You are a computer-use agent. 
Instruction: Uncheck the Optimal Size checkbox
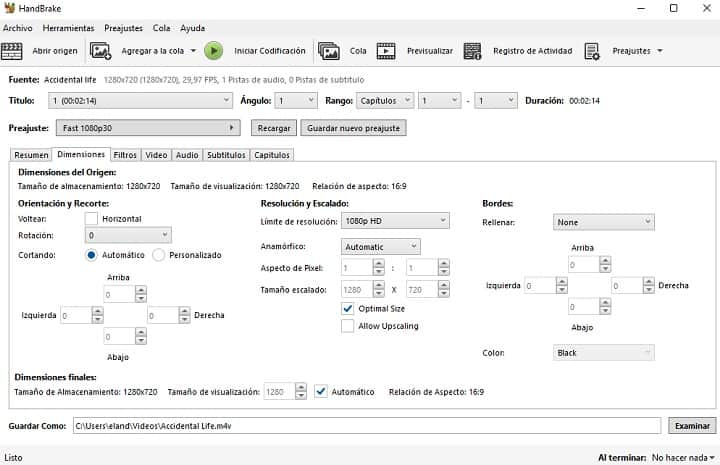(348, 308)
